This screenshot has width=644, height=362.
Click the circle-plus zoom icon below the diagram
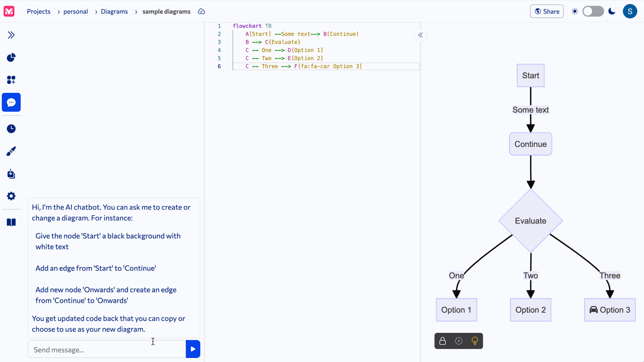tap(459, 341)
